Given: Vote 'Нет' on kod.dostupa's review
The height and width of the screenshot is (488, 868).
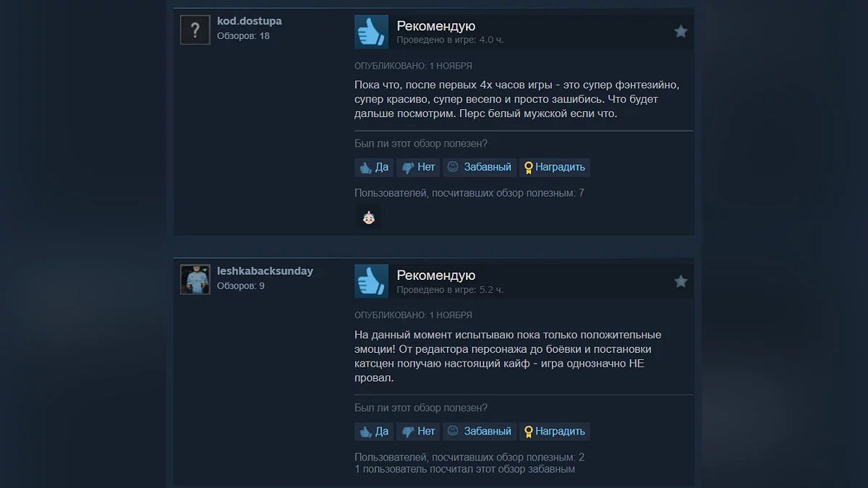Looking at the screenshot, I should click(x=417, y=167).
